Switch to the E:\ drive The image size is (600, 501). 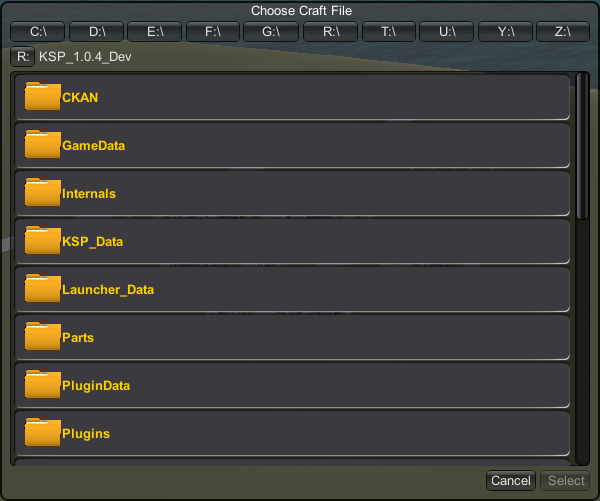pos(155,31)
